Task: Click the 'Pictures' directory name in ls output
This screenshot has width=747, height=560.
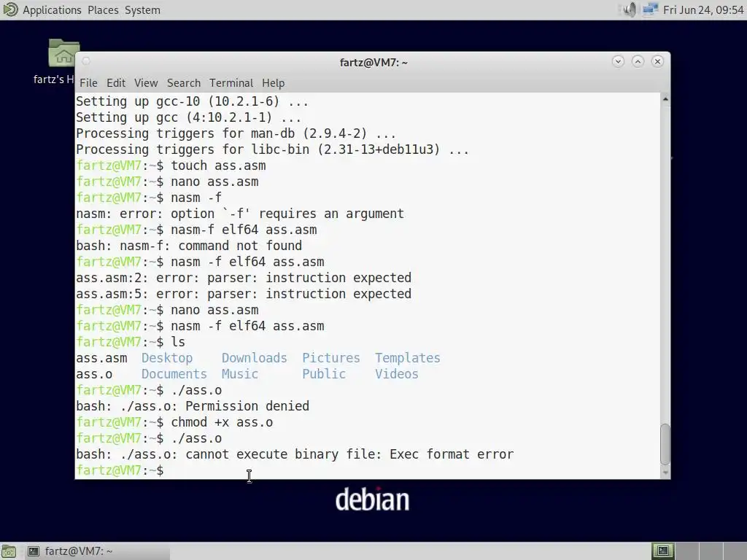Action: [x=331, y=358]
